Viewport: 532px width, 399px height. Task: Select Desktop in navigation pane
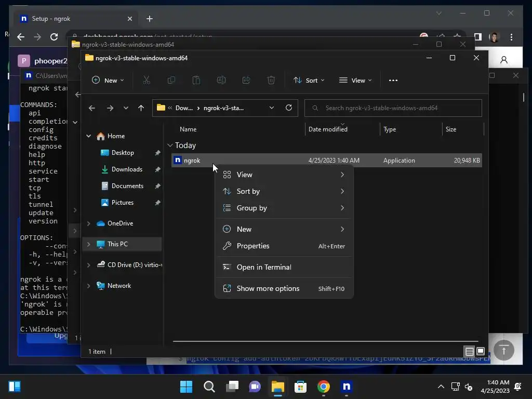click(123, 153)
